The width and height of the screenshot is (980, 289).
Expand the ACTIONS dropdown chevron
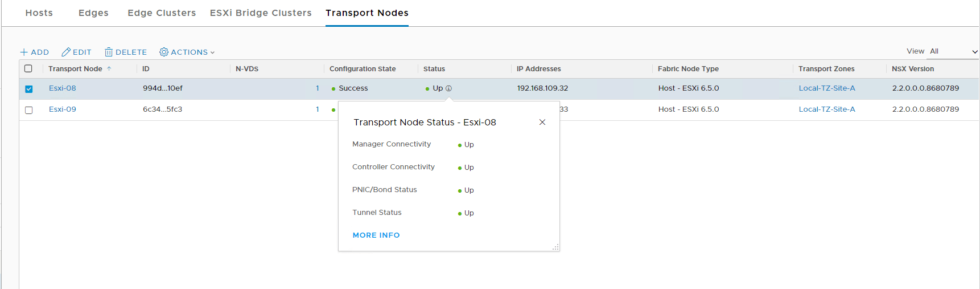(x=212, y=52)
